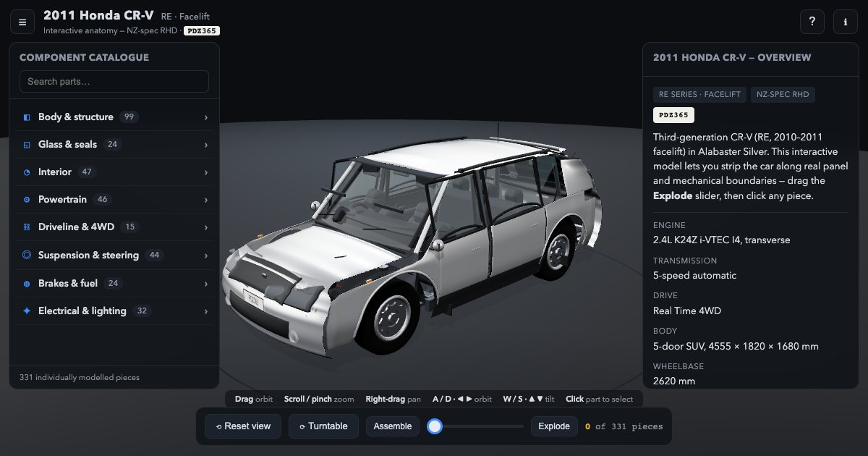
Task: Open the Suspension & steering row
Action: [114, 256]
